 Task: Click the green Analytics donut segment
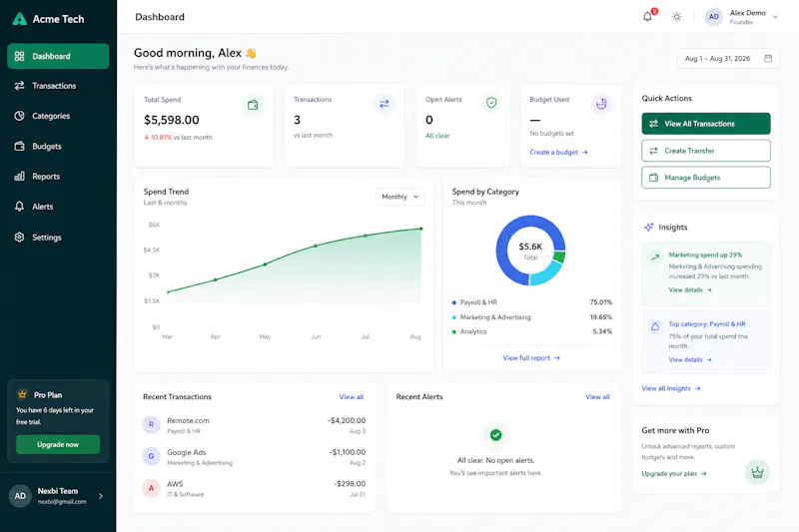[560, 258]
